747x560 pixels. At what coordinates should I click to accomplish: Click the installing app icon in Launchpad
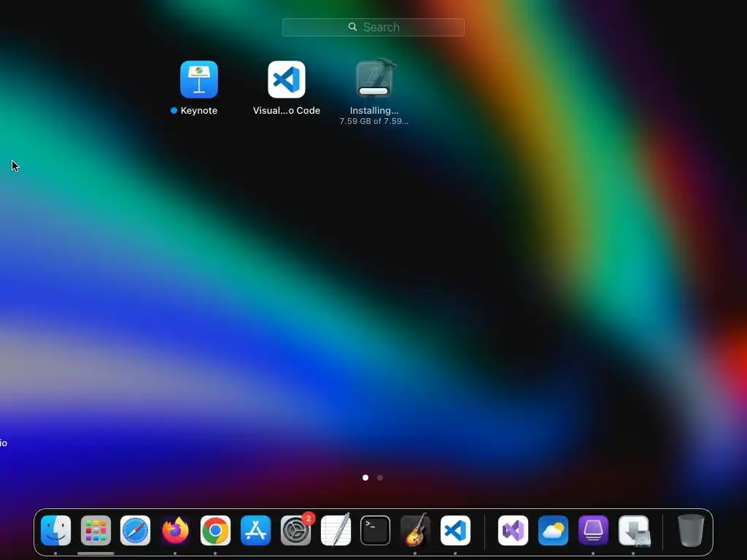[374, 78]
